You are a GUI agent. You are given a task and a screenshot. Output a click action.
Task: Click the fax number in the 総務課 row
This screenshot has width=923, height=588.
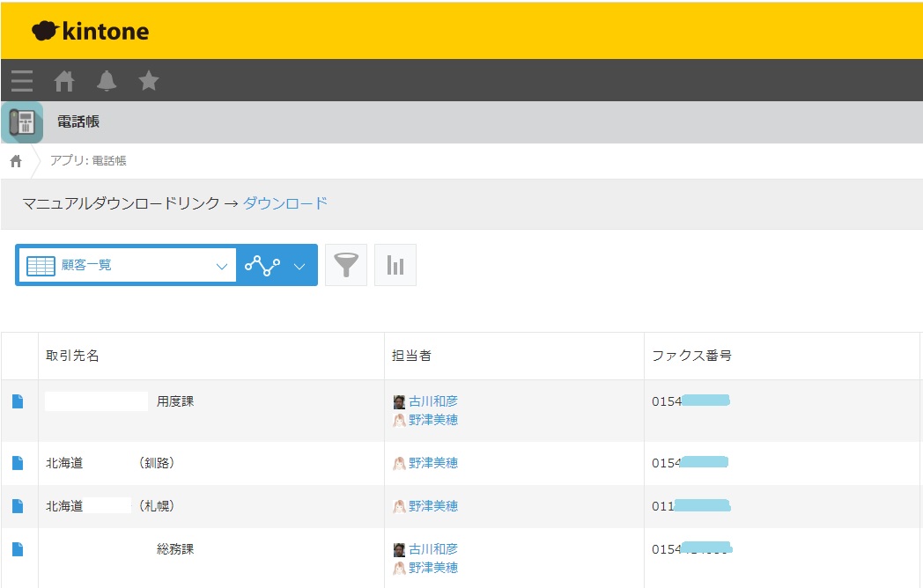(x=691, y=549)
